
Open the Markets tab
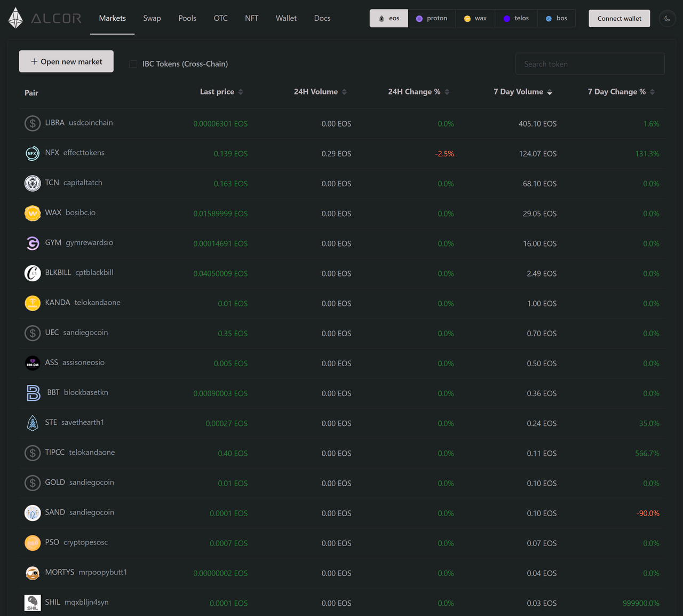pyautogui.click(x=113, y=18)
